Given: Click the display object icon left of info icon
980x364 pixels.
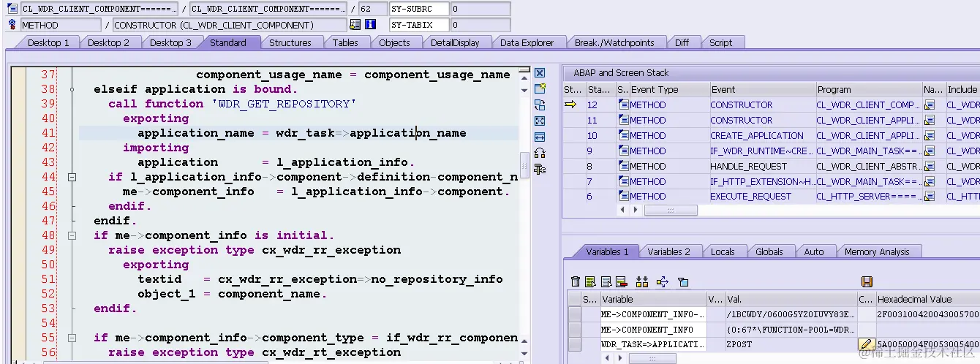Looking at the screenshot, I should [x=355, y=25].
